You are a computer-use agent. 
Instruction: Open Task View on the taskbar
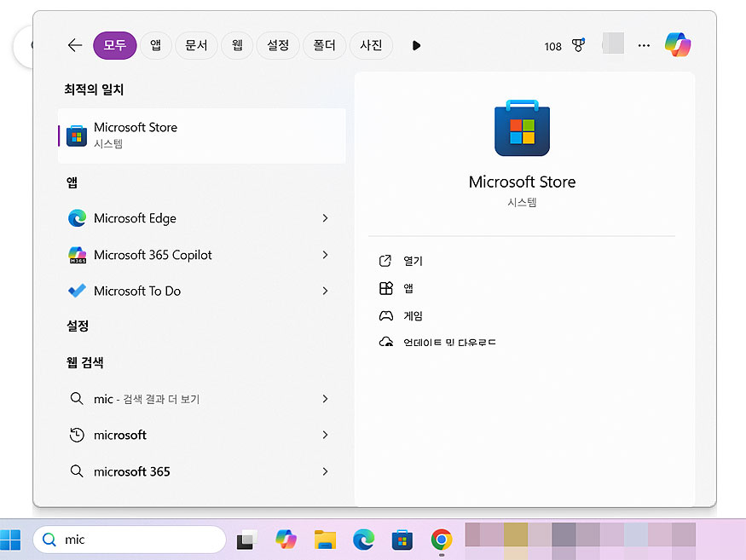[246, 540]
